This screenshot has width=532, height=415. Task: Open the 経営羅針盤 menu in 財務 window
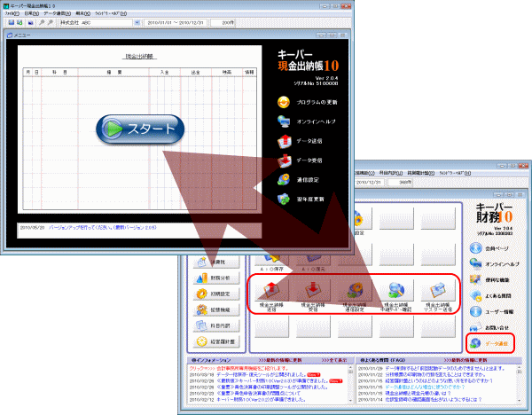coord(420,173)
